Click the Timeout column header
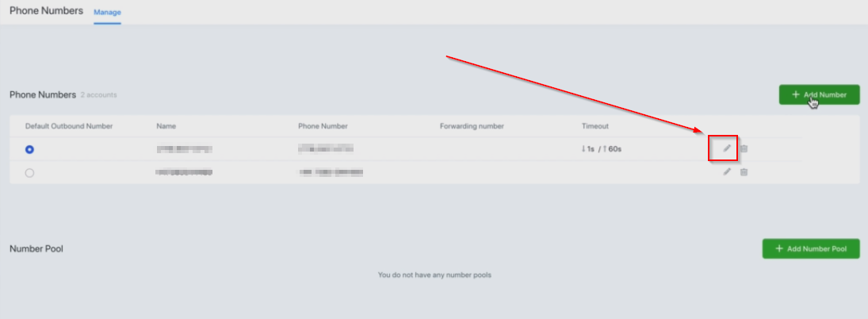868x319 pixels. click(595, 126)
